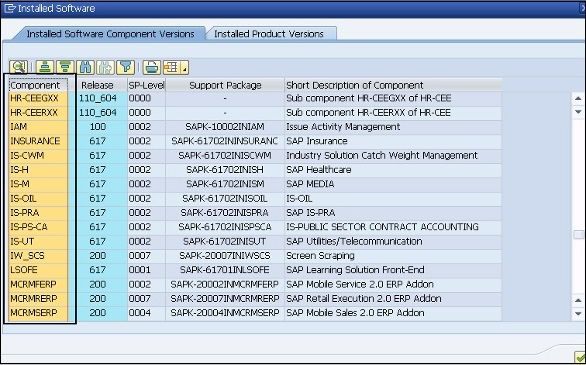586x365 pixels.
Task: Open the Details magnifier icon
Action: click(18, 67)
